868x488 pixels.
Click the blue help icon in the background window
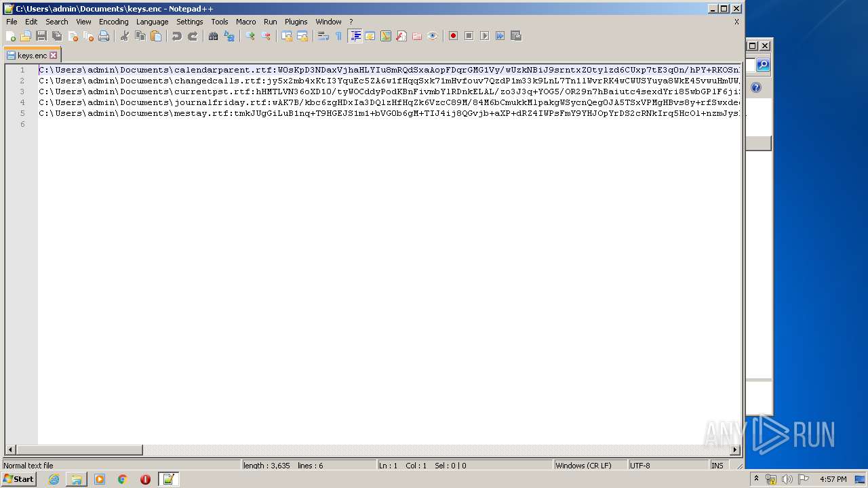(x=756, y=87)
